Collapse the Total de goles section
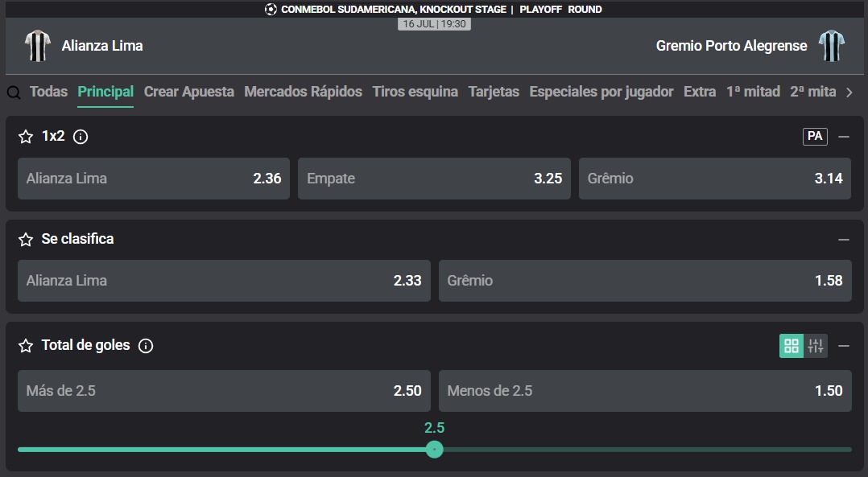This screenshot has width=868, height=477. point(844,346)
